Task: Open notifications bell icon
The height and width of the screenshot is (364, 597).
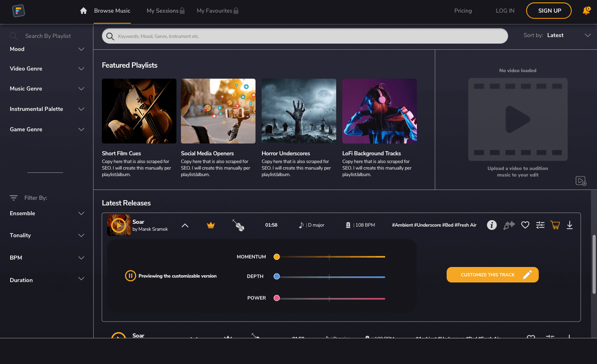Action: [586, 11]
